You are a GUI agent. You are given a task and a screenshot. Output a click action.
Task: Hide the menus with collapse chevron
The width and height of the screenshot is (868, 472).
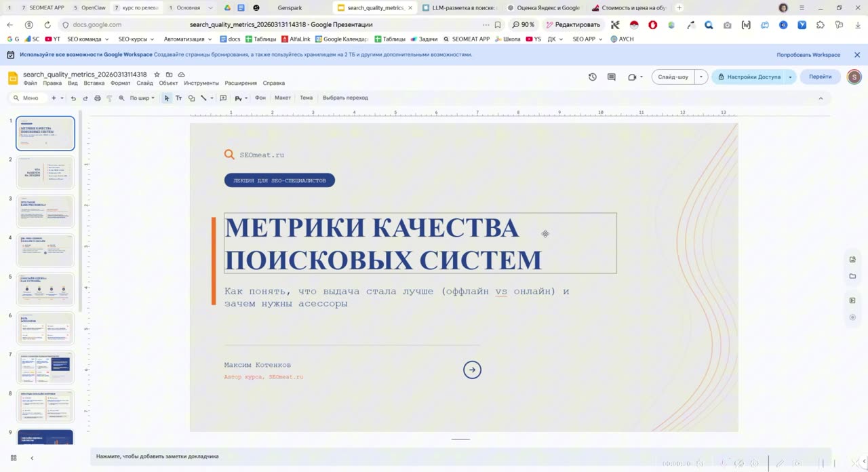coord(821,98)
